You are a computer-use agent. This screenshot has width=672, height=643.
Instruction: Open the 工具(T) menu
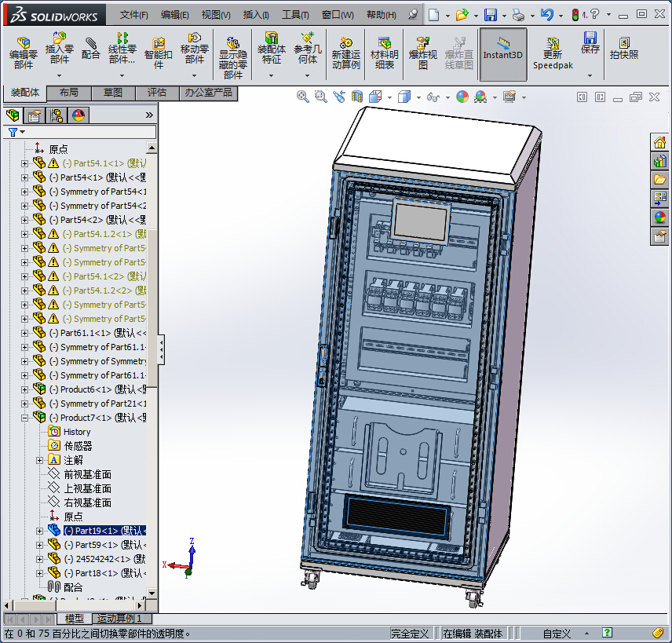(295, 15)
